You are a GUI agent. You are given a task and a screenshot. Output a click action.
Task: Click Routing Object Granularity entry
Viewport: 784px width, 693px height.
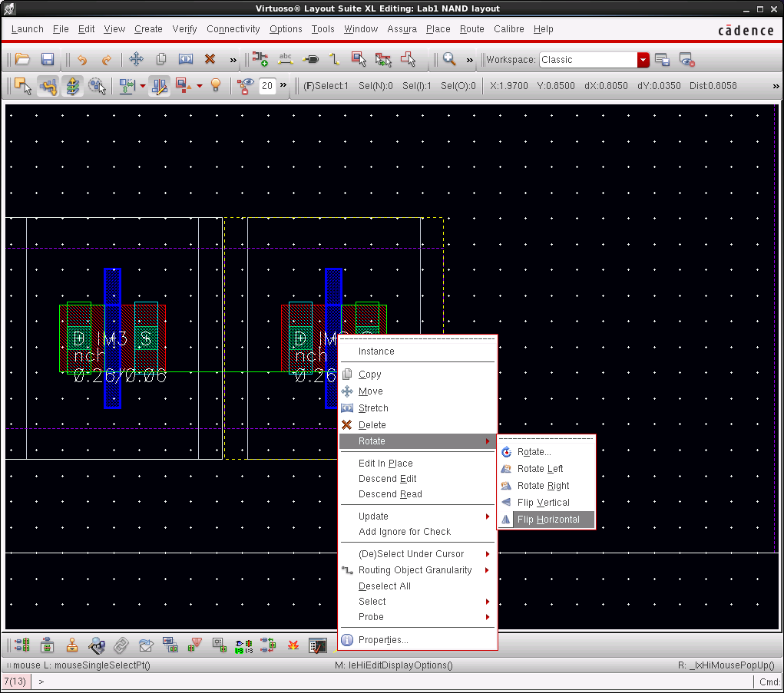click(x=418, y=570)
